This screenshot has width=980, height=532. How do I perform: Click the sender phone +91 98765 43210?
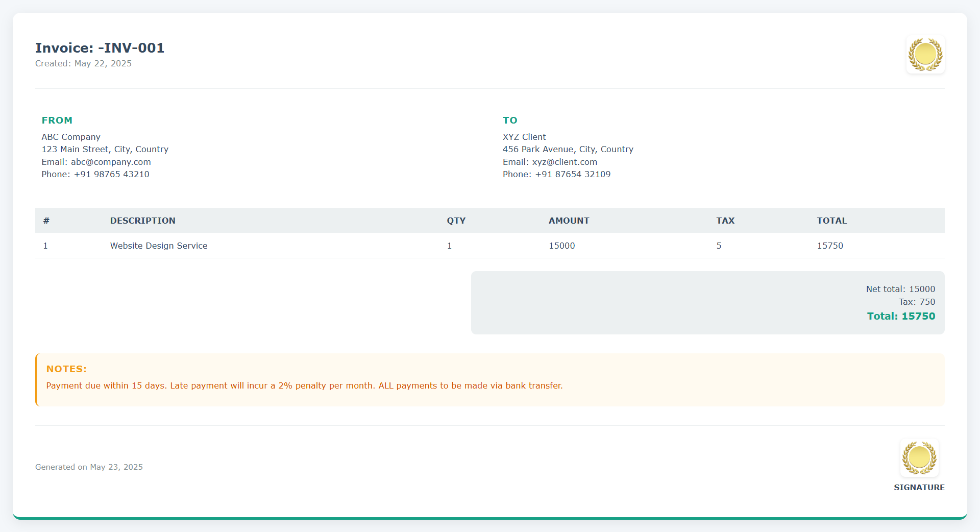(x=111, y=174)
